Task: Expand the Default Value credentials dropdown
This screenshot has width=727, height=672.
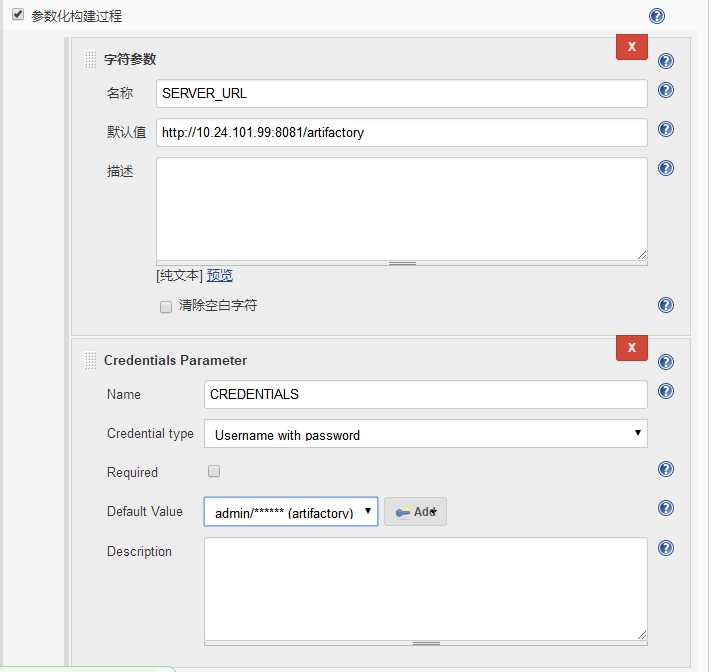Action: point(291,512)
